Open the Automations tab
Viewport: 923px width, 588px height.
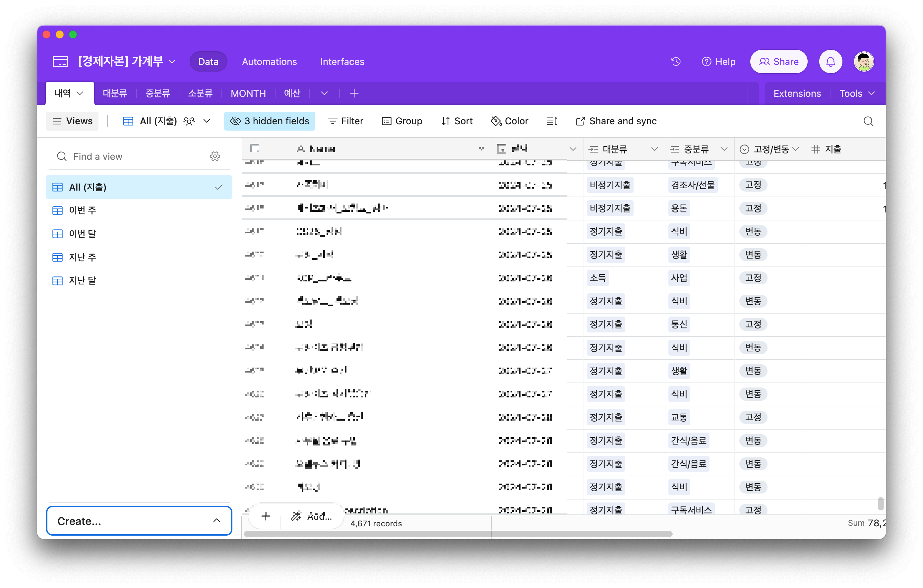click(269, 62)
